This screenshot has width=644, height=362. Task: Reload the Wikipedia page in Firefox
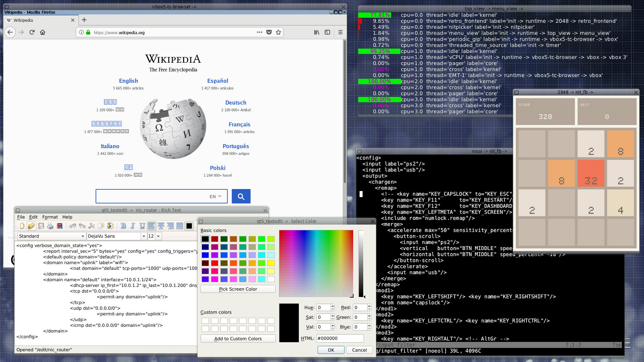32,33
